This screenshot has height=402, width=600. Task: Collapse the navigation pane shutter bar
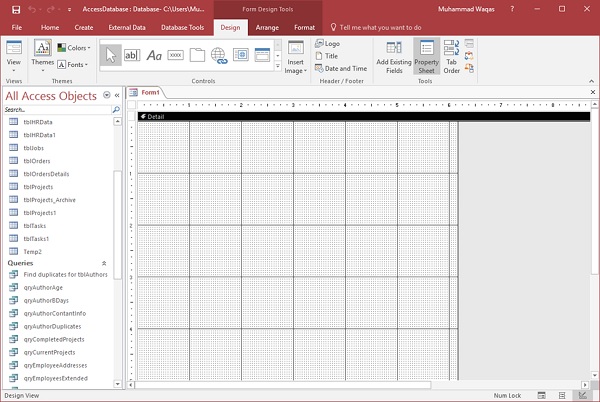(x=117, y=96)
